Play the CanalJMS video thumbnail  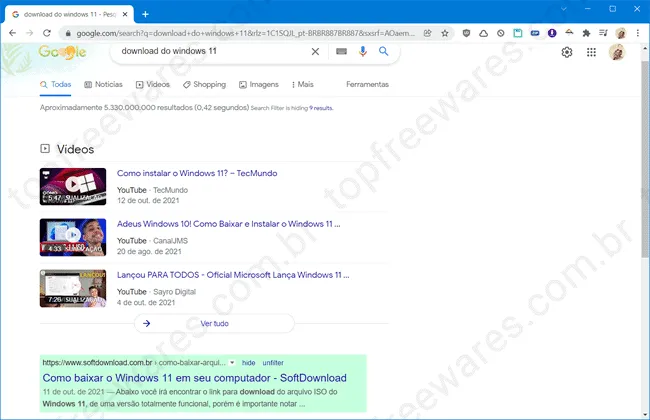click(x=73, y=238)
